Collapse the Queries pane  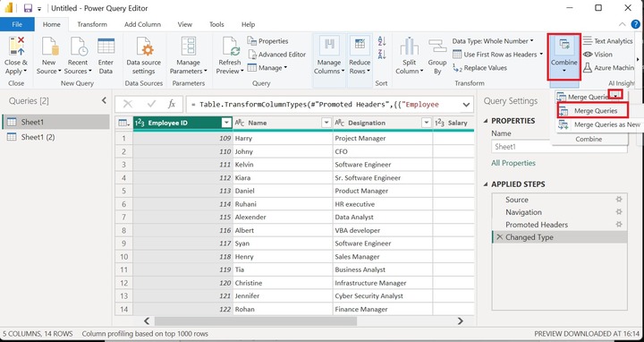[x=104, y=100]
